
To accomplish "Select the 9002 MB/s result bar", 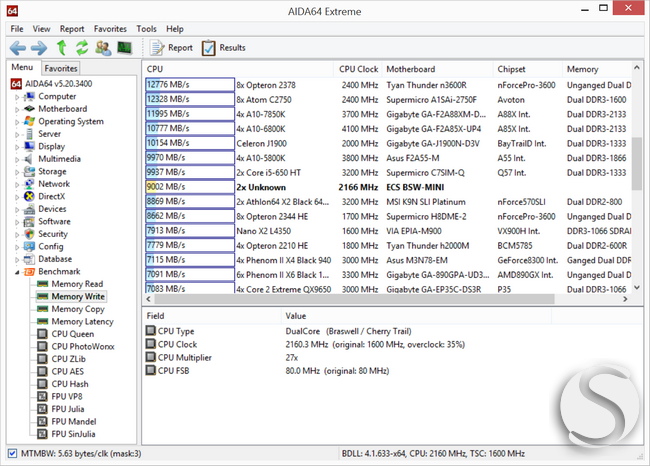I will point(190,187).
